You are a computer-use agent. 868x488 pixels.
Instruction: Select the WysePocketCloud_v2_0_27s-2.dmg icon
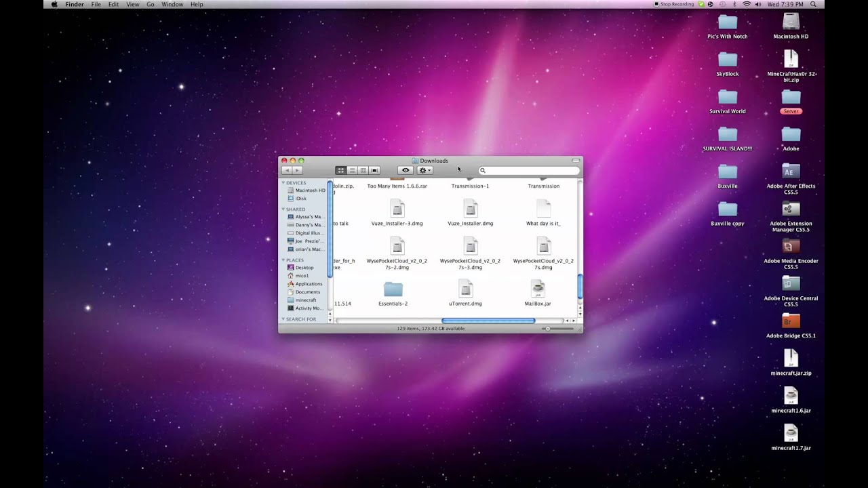click(397, 245)
